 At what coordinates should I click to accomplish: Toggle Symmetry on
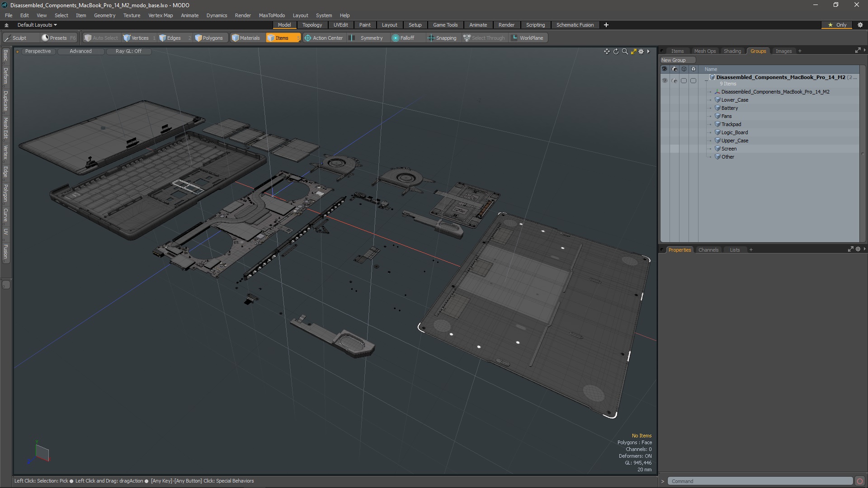tap(367, 38)
